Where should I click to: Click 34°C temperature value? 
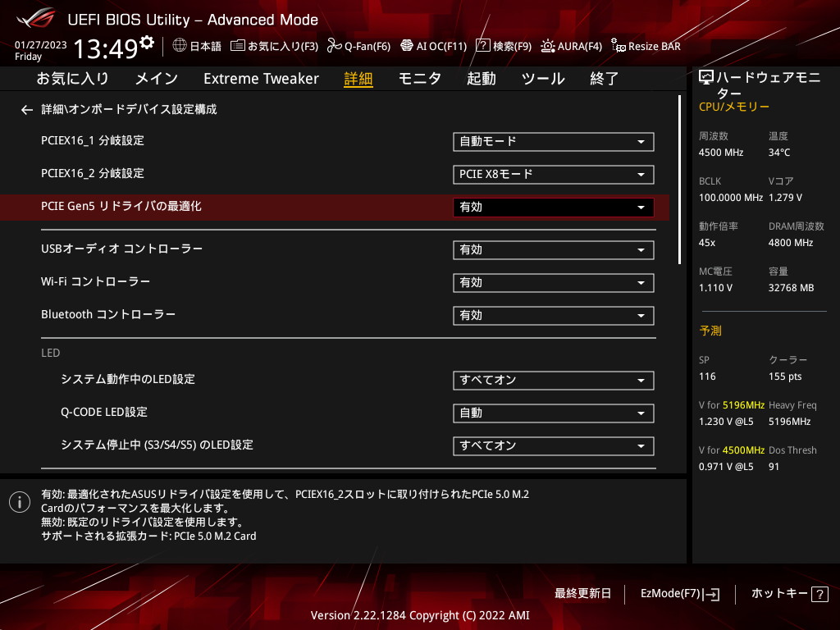coord(779,153)
